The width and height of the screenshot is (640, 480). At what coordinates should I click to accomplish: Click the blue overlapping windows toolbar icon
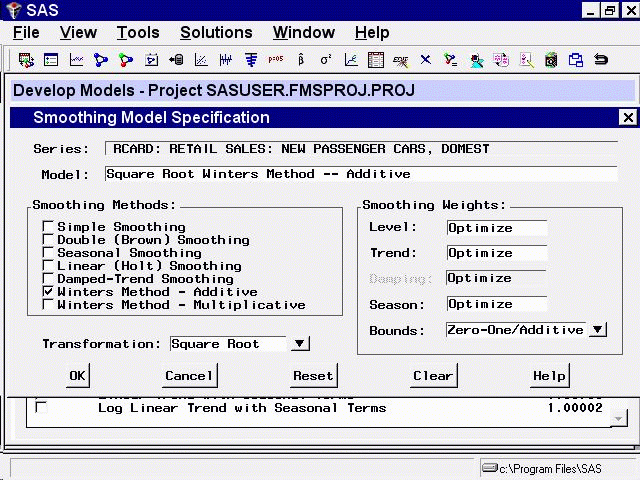pos(576,60)
